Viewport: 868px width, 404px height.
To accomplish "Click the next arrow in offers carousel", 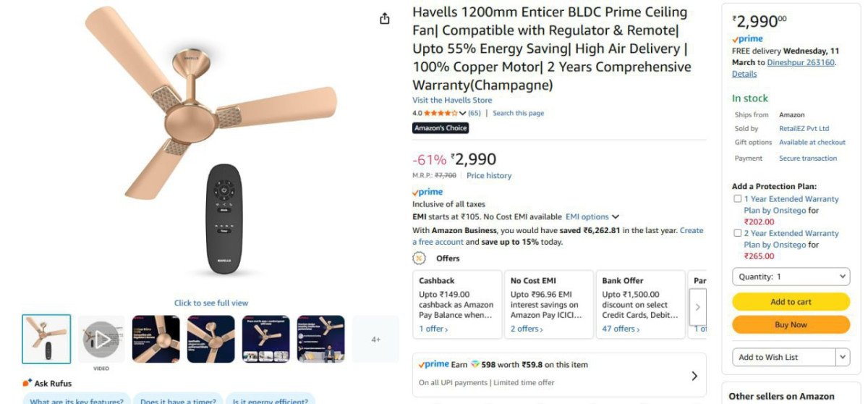I will click(697, 307).
